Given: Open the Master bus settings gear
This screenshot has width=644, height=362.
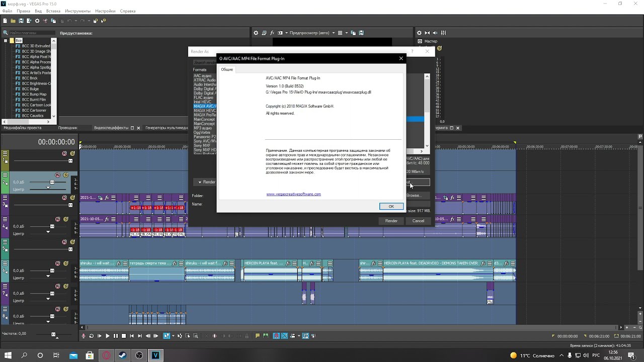Looking at the screenshot, I should point(419,33).
